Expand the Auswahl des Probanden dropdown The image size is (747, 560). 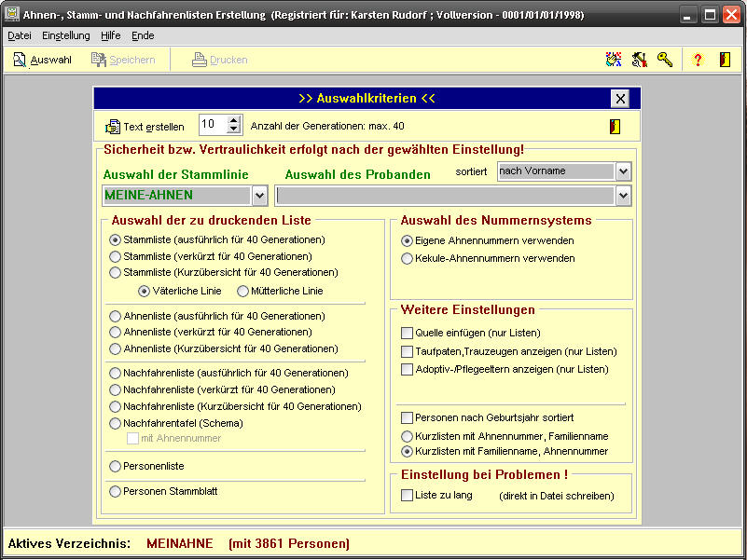623,196
